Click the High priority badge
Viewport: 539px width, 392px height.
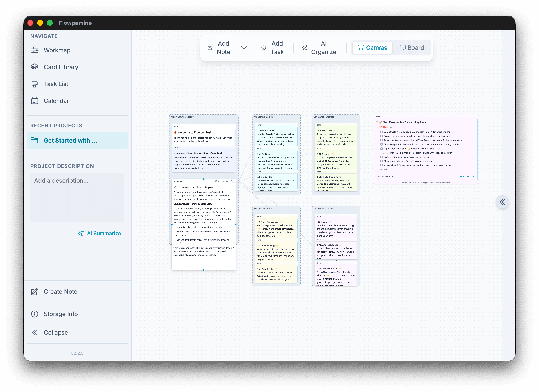pyautogui.click(x=384, y=127)
